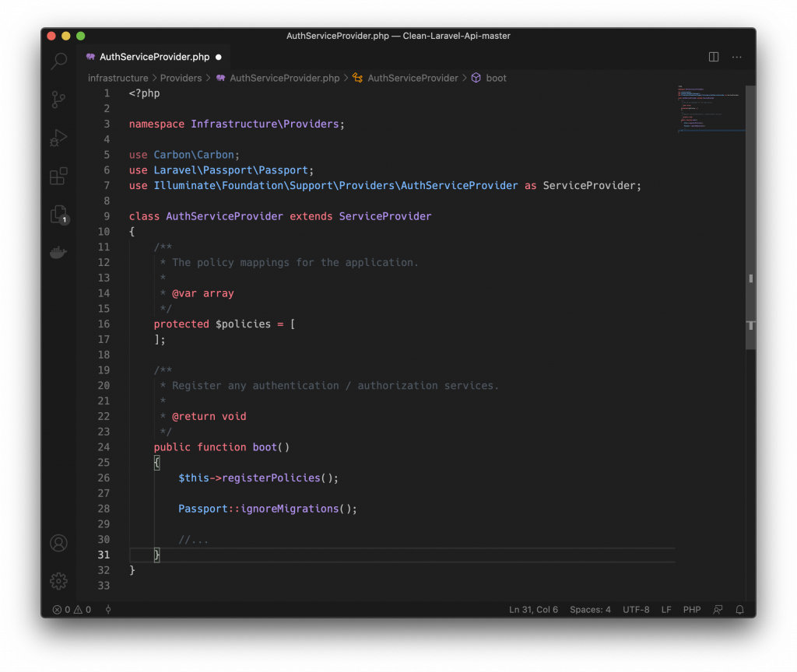The image size is (797, 672).
Task: Split the editor to the right
Action: (x=714, y=57)
